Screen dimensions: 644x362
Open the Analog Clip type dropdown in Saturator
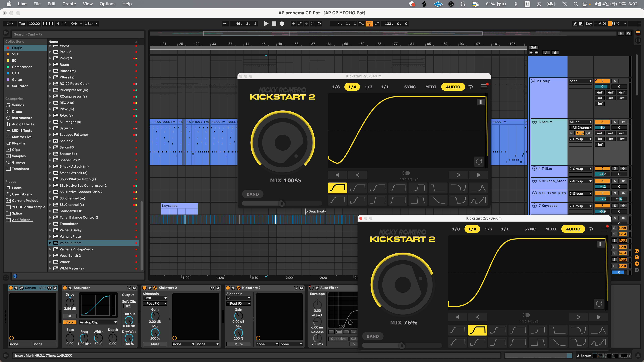(98, 322)
